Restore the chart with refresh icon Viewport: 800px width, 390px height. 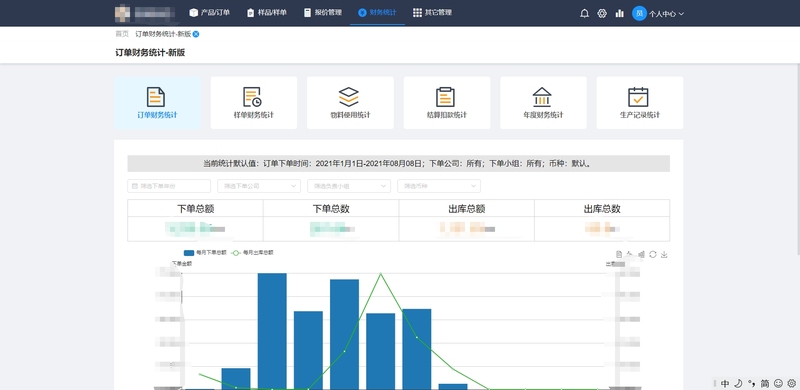click(x=653, y=254)
